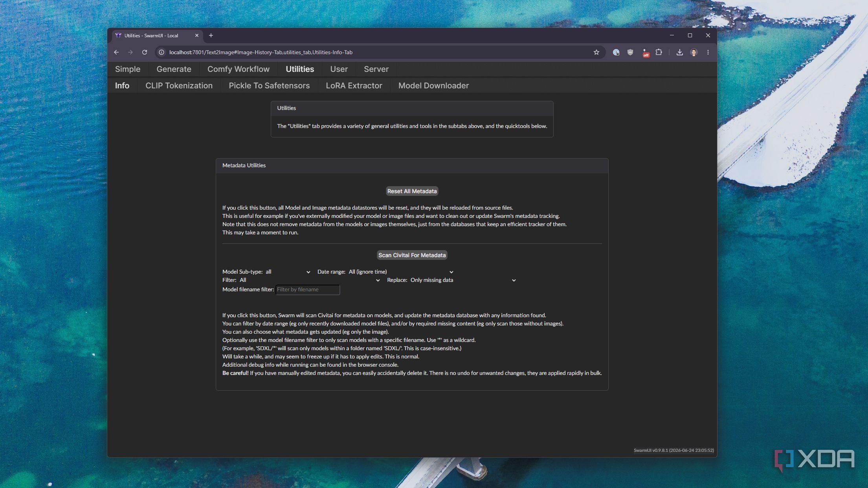
Task: Click the Model filename filter field
Action: (x=308, y=290)
